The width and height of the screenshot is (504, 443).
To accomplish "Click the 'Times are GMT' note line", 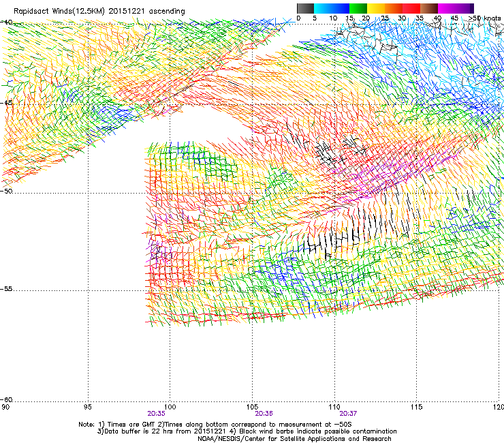I will [x=215, y=425].
